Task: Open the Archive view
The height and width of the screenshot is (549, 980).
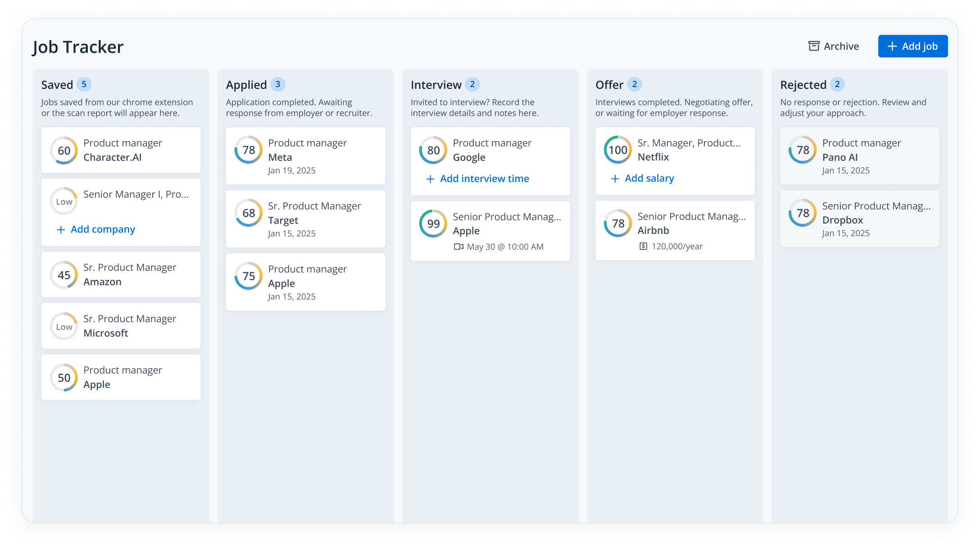Action: [x=834, y=46]
